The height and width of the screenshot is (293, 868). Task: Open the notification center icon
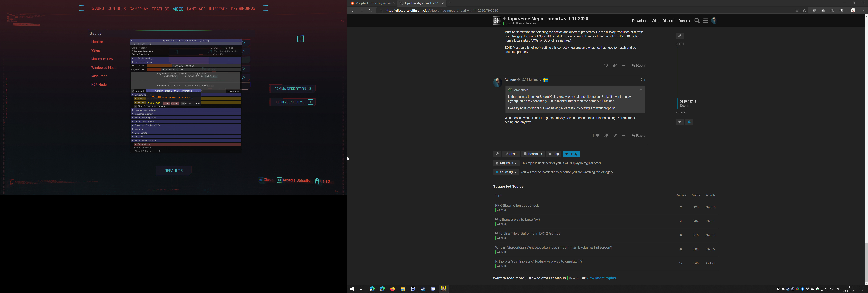click(x=861, y=289)
